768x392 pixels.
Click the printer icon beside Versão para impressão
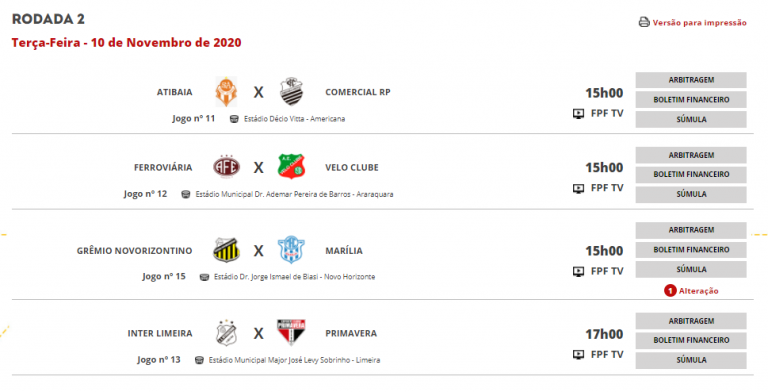pos(644,22)
